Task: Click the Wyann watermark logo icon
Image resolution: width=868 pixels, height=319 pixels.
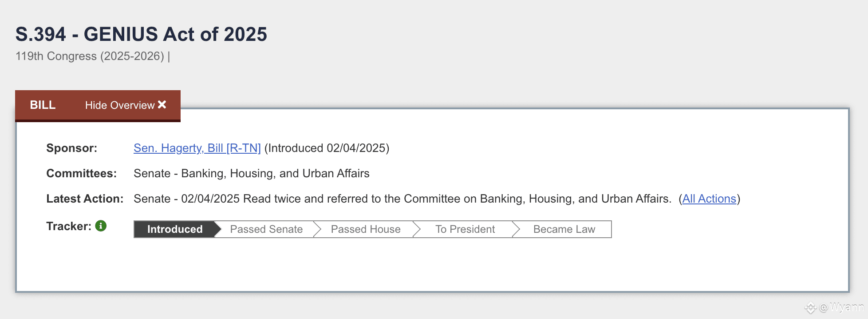Action: pos(810,307)
